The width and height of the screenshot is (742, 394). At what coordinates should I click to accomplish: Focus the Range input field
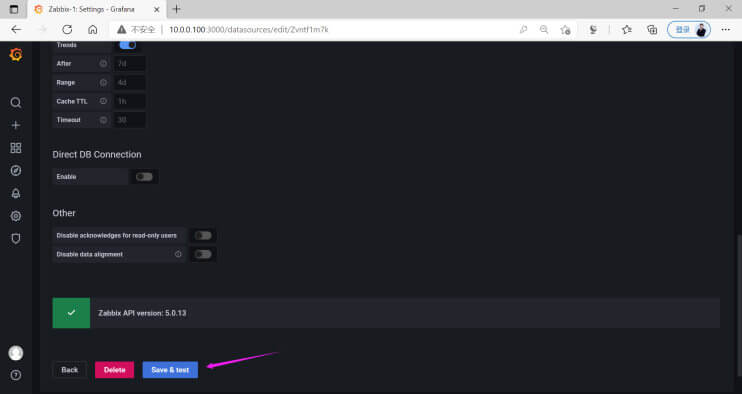pos(129,82)
